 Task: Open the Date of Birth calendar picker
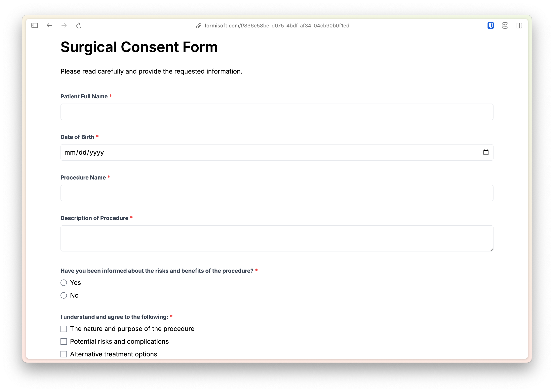point(486,152)
